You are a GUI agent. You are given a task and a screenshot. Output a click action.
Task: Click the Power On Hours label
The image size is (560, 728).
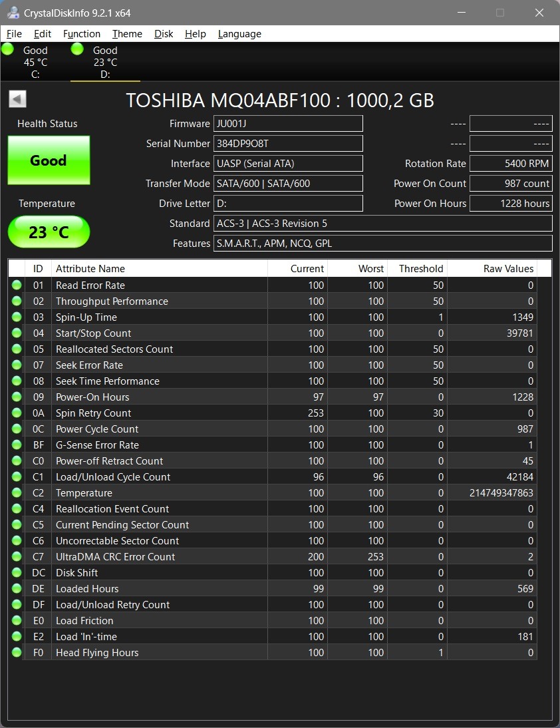click(430, 204)
